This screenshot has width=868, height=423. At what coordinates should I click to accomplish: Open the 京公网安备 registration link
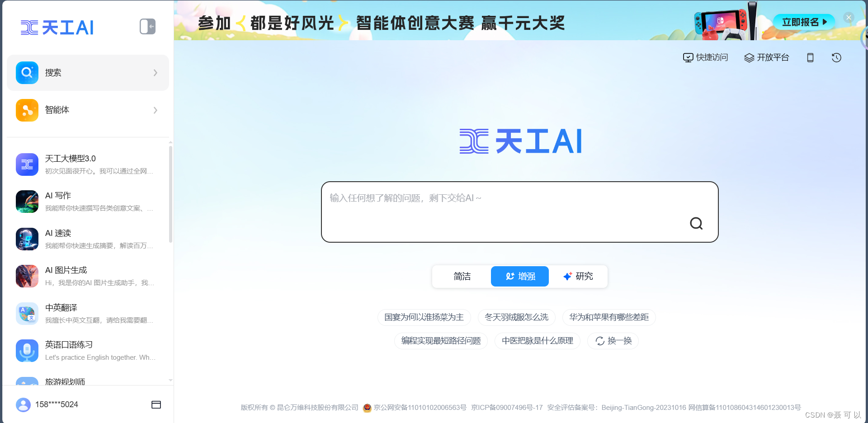(x=420, y=408)
